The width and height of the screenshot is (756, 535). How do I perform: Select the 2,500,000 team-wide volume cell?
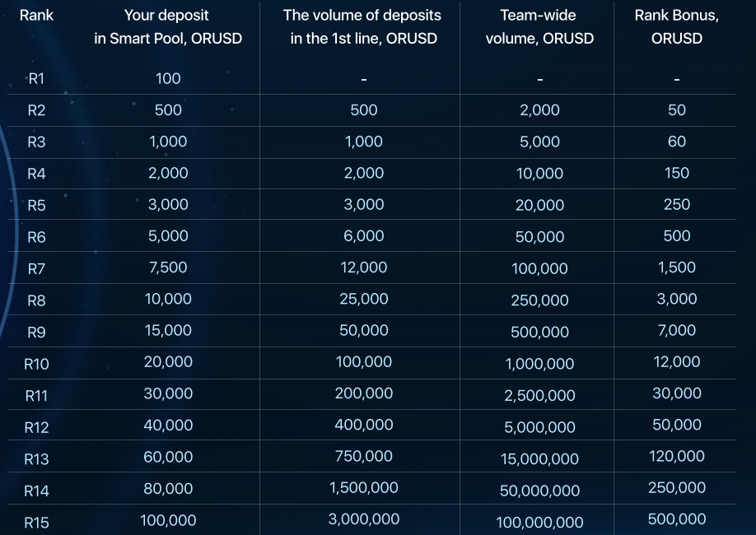(x=539, y=396)
